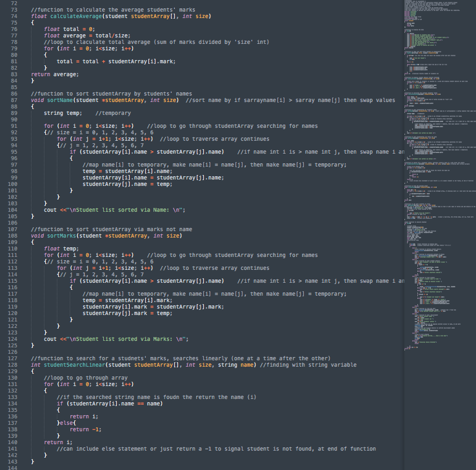This screenshot has width=476, height=470.
Task: Click comment '//loop to go through array'
Action: coord(86,378)
